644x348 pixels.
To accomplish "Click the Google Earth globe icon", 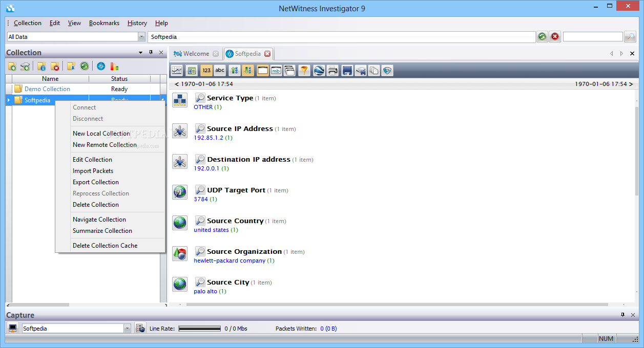I will [319, 71].
